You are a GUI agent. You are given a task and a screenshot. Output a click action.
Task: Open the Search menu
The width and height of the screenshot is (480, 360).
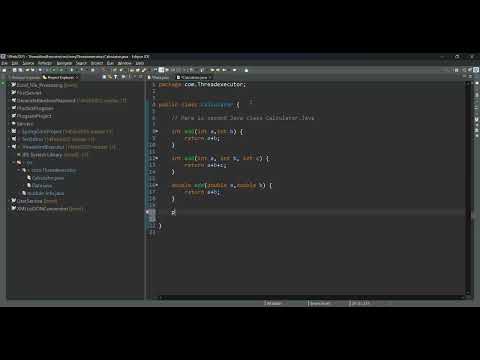click(x=81, y=63)
